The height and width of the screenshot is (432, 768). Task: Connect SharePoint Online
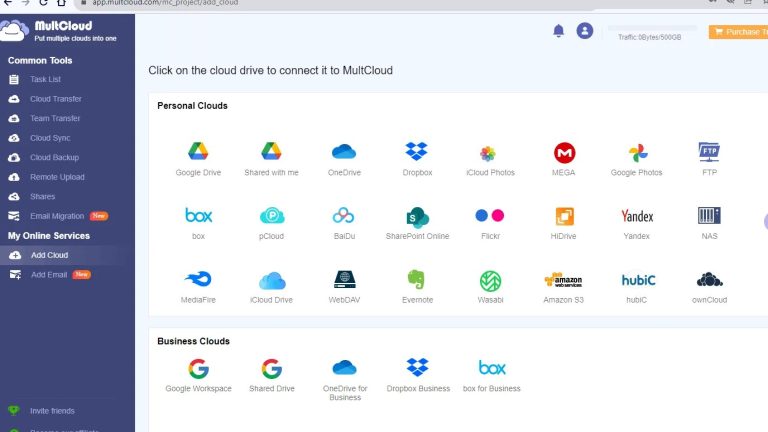pos(417,223)
